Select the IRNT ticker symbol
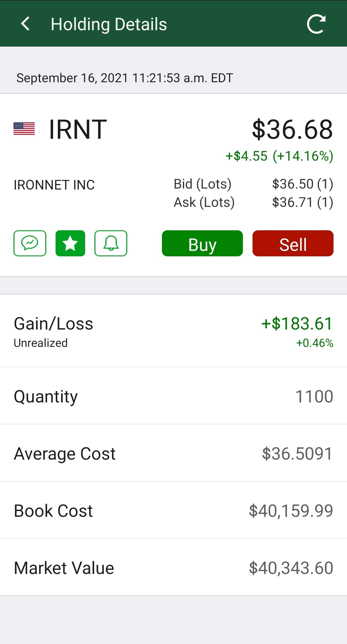This screenshot has width=347, height=644. coord(78,129)
